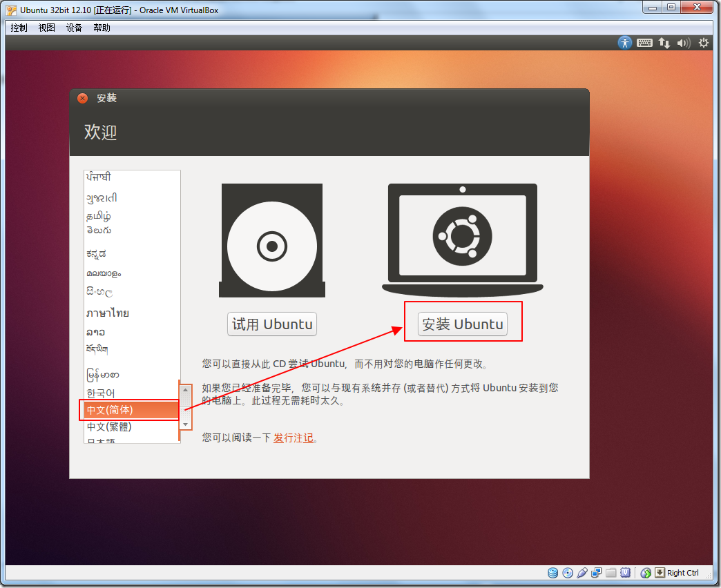
Task: Click the shared folders status icon
Action: pyautogui.click(x=611, y=572)
